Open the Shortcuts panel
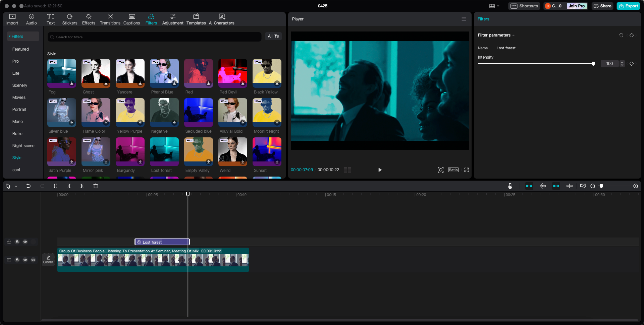 (x=524, y=6)
